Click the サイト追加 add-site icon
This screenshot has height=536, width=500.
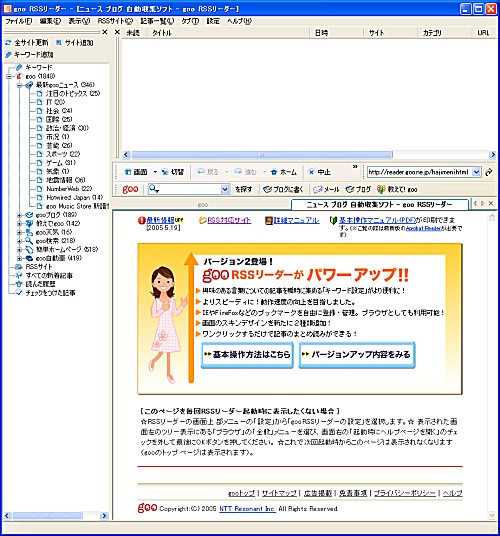(59, 43)
